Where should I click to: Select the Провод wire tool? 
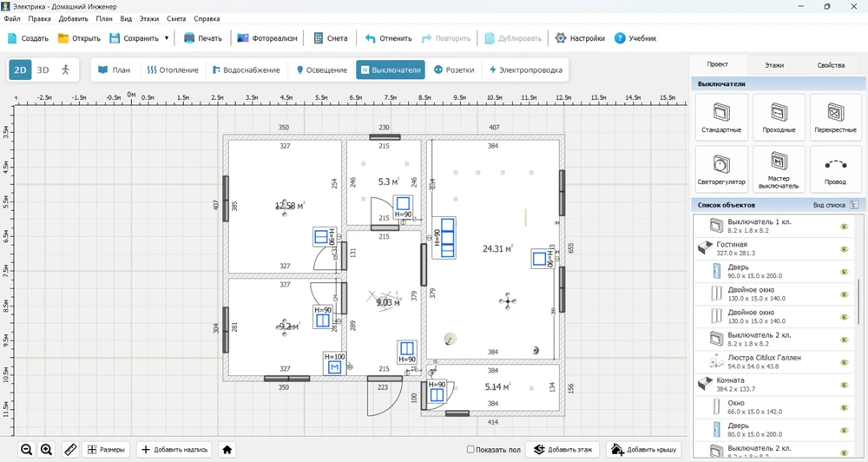(x=835, y=168)
